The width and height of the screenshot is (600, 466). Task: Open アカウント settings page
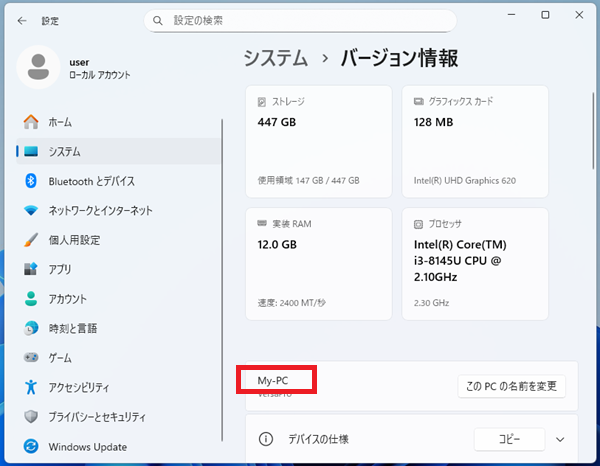[x=118, y=299]
